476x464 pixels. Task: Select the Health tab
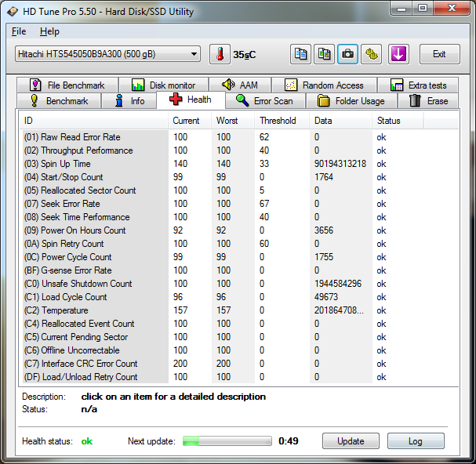[191, 100]
